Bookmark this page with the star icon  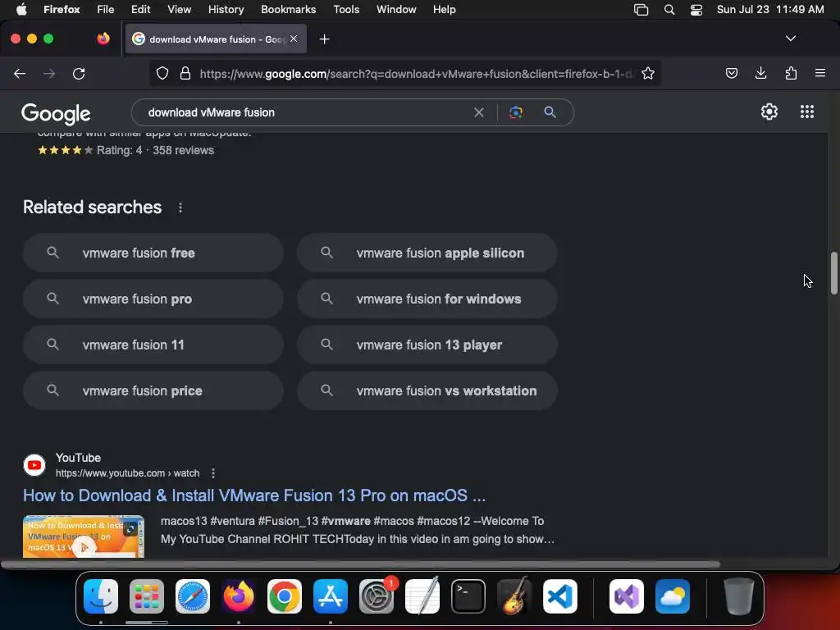click(648, 73)
